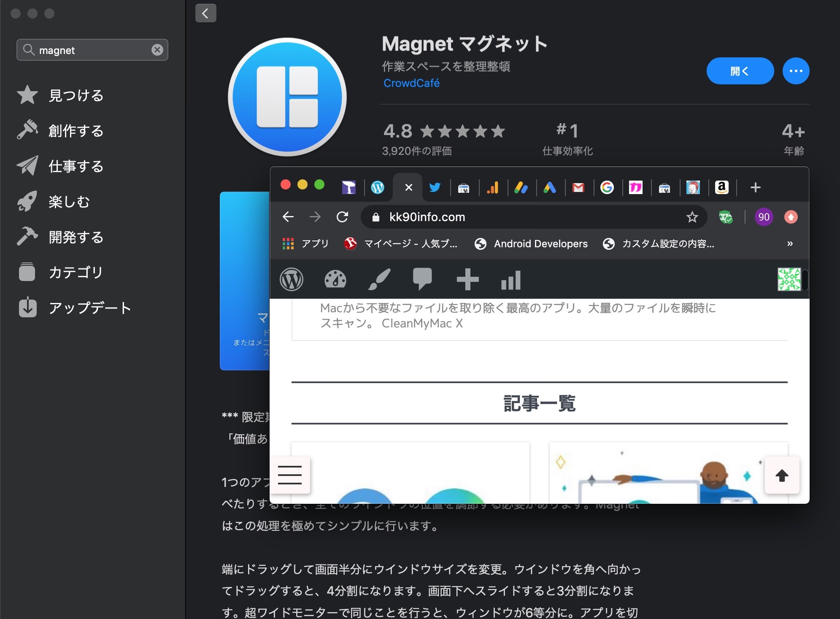Image resolution: width=840 pixels, height=619 pixels.
Task: Open the hamburger menu on the page
Action: (290, 475)
